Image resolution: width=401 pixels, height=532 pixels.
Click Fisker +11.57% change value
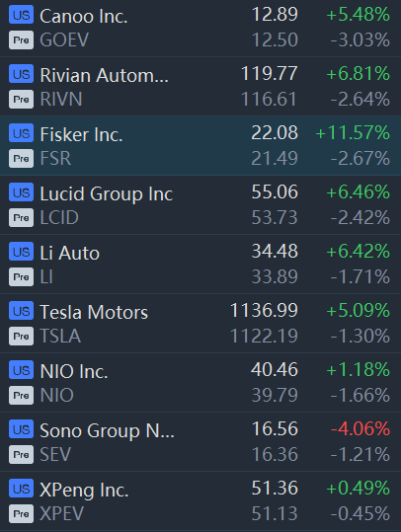coord(353,132)
